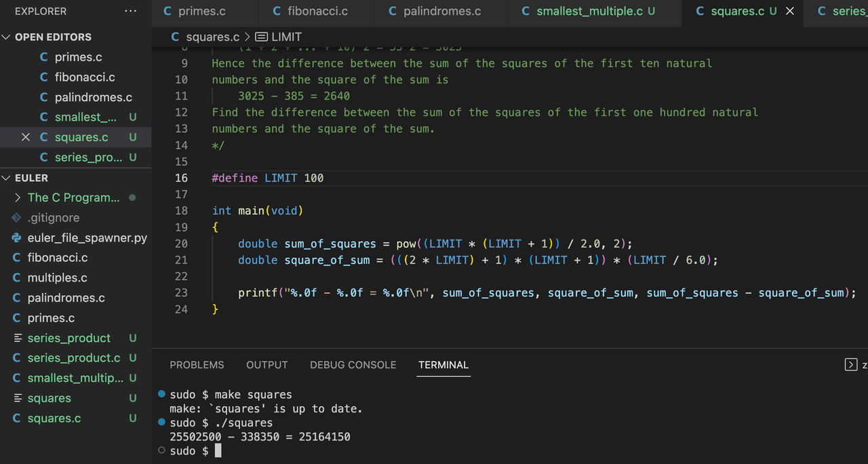Click the comment line '3025 − 385 = 2640'

[294, 96]
